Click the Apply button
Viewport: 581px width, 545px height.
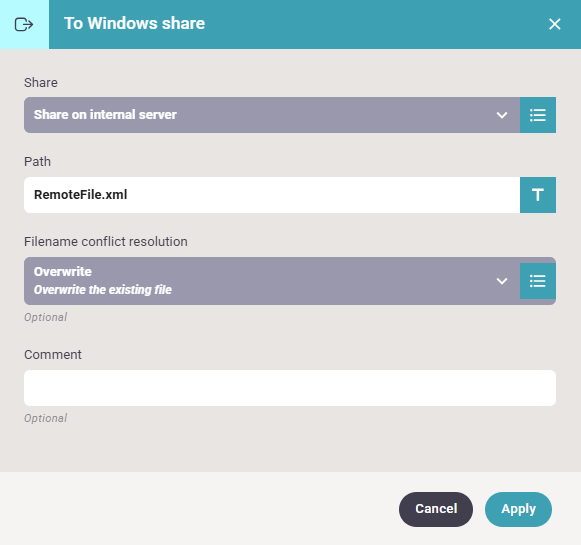point(518,509)
